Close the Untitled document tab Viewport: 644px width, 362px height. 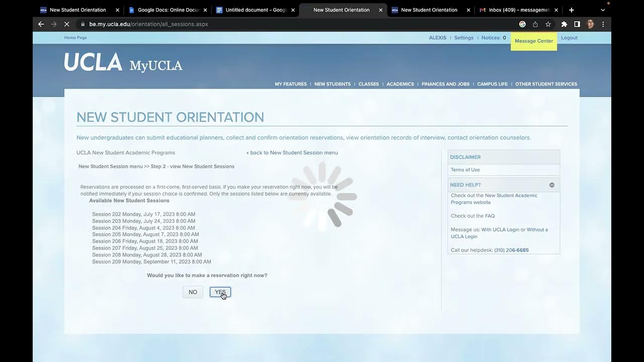coord(293,10)
